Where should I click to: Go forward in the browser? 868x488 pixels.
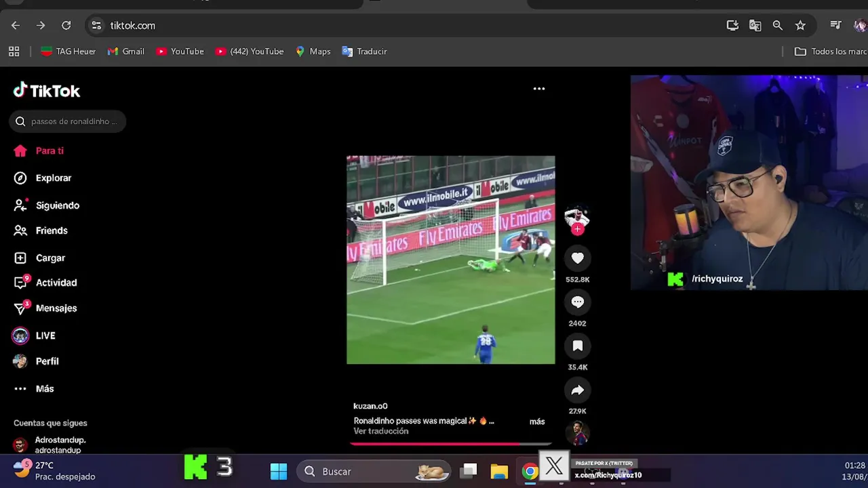point(41,25)
